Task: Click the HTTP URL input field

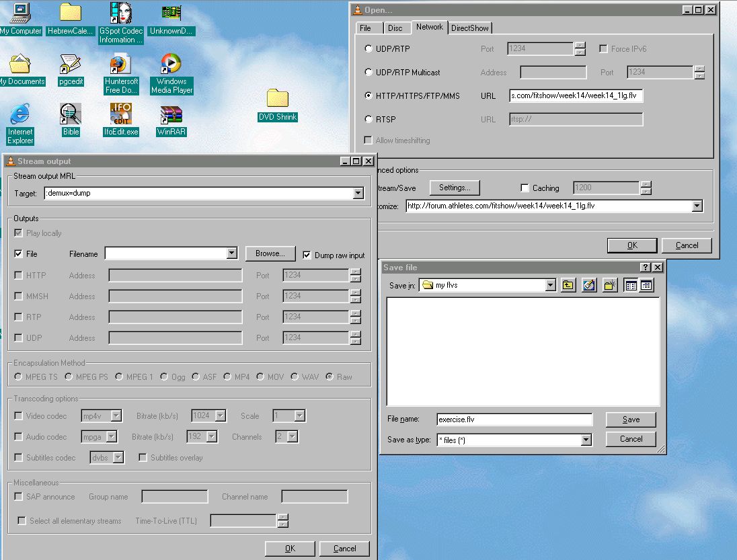Action: 576,95
